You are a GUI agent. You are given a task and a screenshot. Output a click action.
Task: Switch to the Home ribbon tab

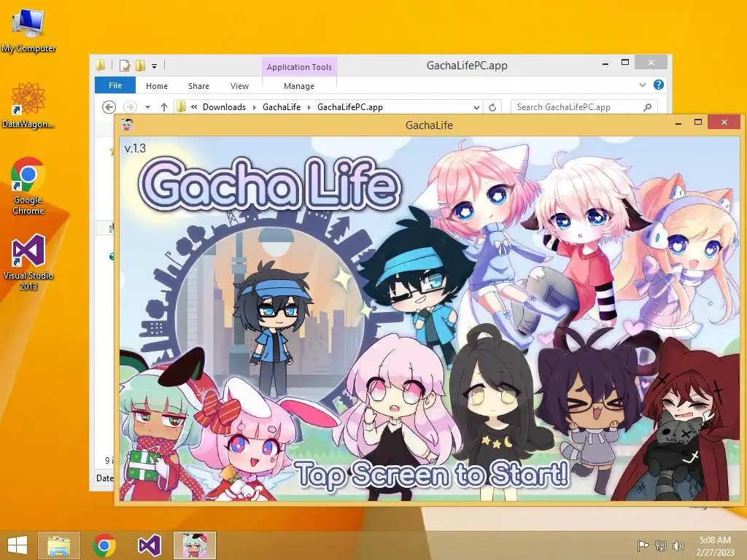point(157,86)
